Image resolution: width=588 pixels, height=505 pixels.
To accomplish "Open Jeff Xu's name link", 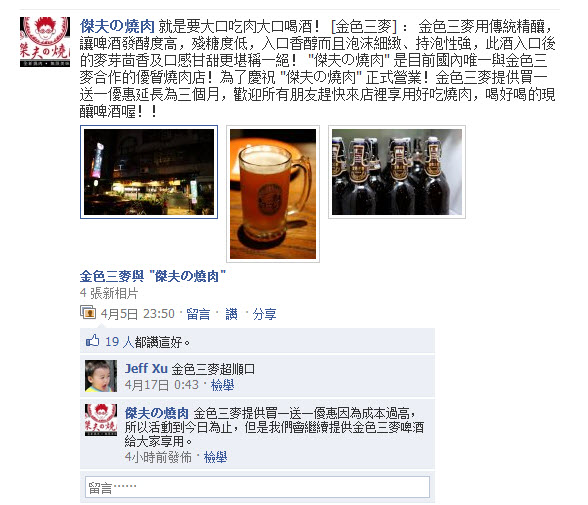I will (x=146, y=369).
